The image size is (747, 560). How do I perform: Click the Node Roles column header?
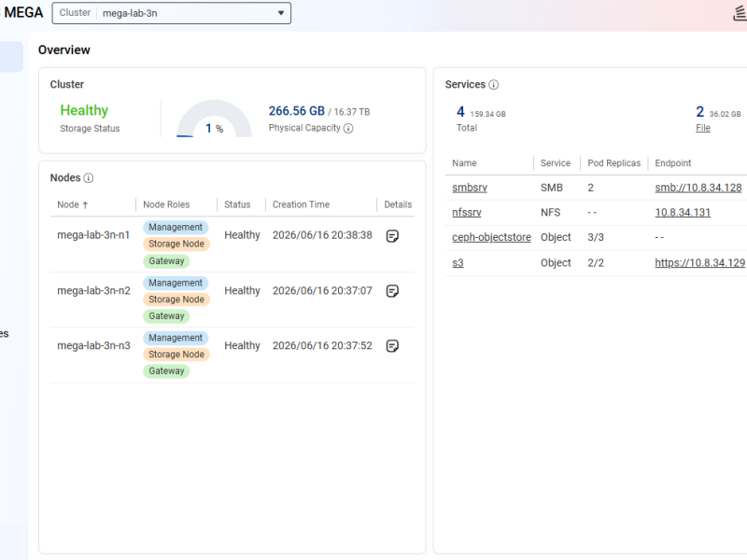tap(166, 204)
